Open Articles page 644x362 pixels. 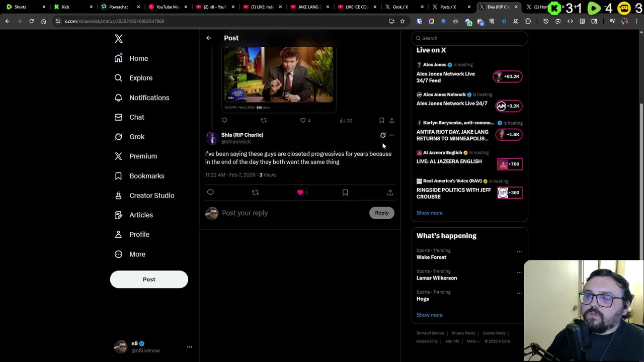click(x=134, y=215)
